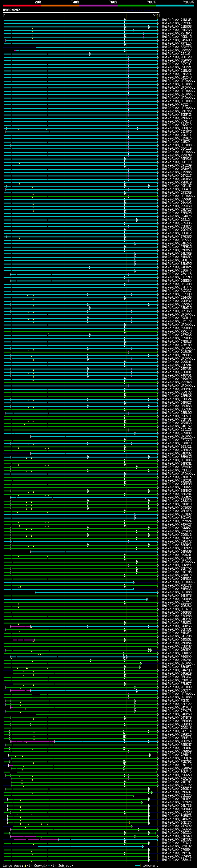Select the UniRef100_Q9U4Y2 label
Viewport: 197px width, 868px height.
click(177, 542)
